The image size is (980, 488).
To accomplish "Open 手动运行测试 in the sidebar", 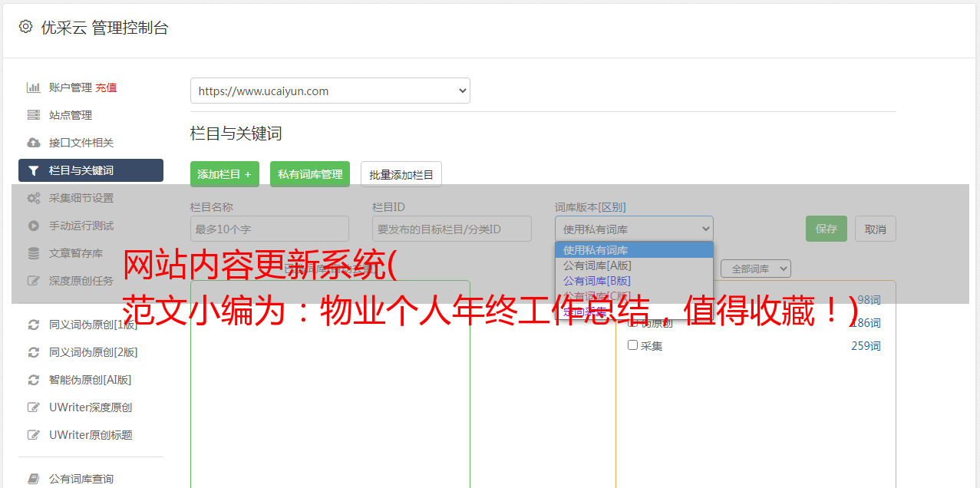I will click(81, 226).
